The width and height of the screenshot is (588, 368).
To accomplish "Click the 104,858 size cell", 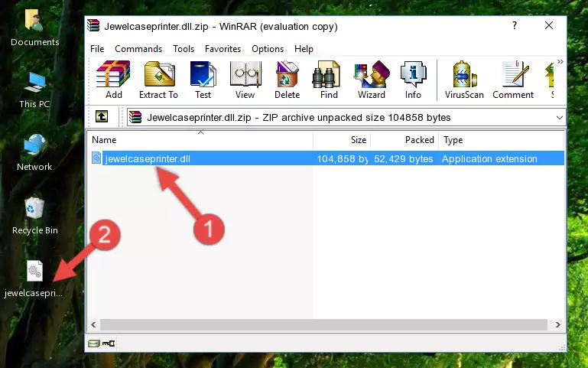I will pyautogui.click(x=342, y=158).
